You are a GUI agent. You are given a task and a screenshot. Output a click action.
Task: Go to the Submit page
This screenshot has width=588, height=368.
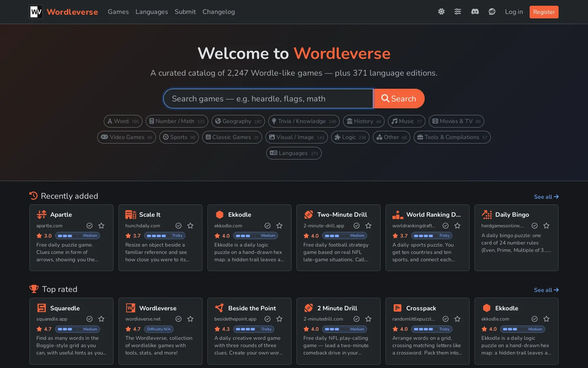click(x=185, y=12)
